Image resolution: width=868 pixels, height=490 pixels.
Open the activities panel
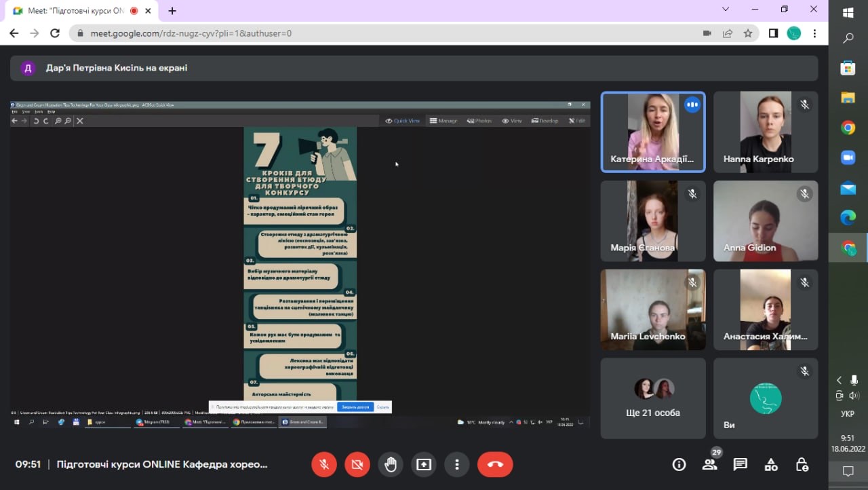point(771,465)
